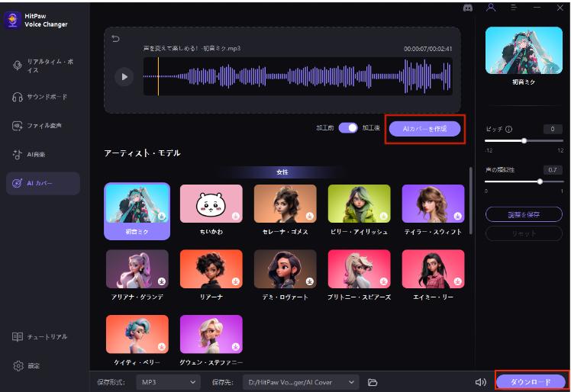The width and height of the screenshot is (571, 392).
Task: Click the ダウンロード button
Action: point(531,382)
